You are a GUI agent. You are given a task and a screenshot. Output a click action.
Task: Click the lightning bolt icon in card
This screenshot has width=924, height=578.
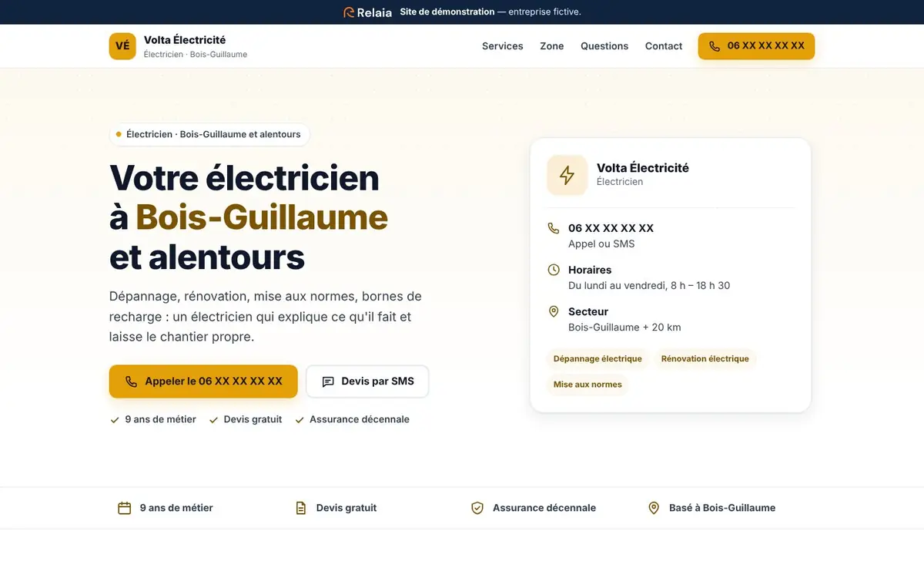click(567, 175)
